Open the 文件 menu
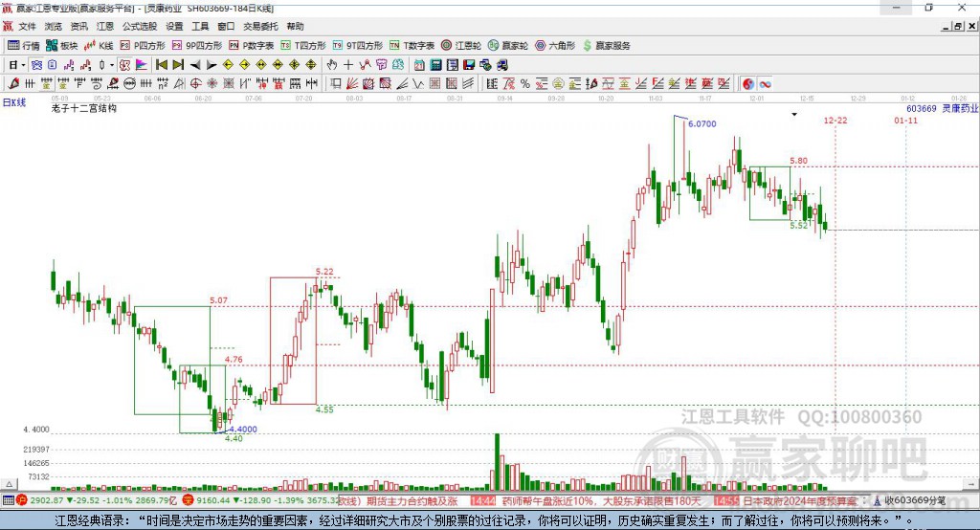 27,26
